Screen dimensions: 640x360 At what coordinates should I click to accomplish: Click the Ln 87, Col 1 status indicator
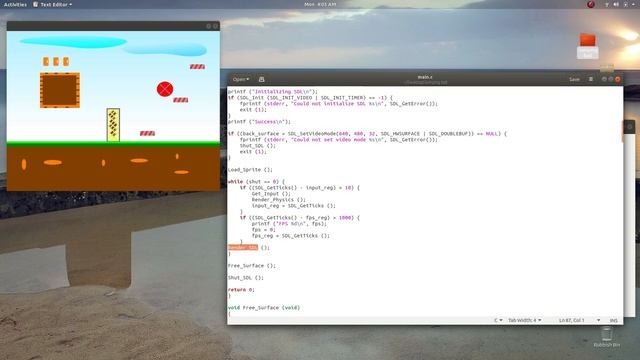pyautogui.click(x=571, y=320)
